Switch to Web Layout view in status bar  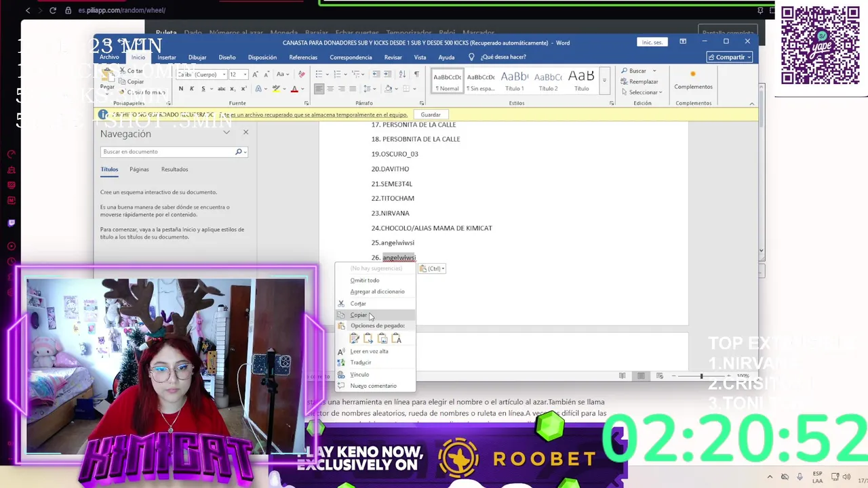[x=658, y=375]
